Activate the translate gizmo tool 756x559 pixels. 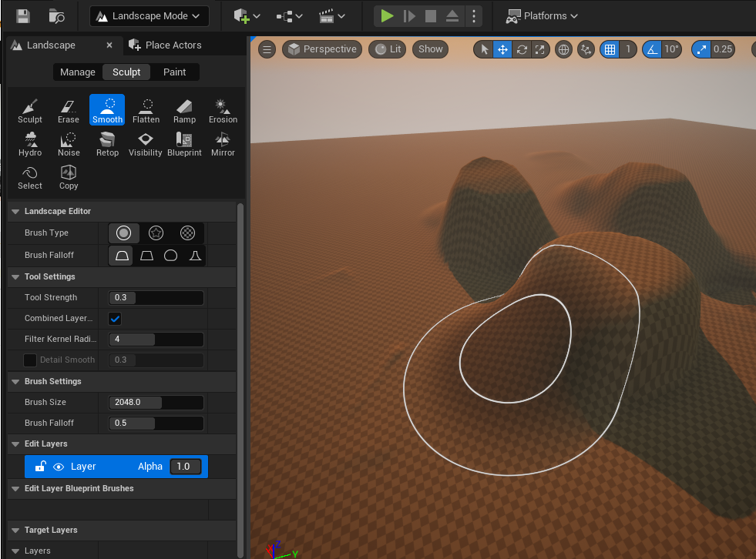tap(503, 49)
